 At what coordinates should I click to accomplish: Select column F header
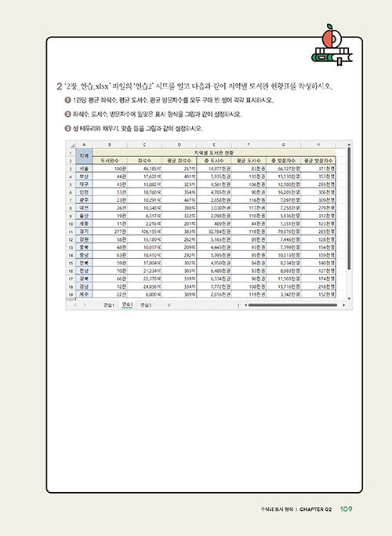click(x=249, y=145)
